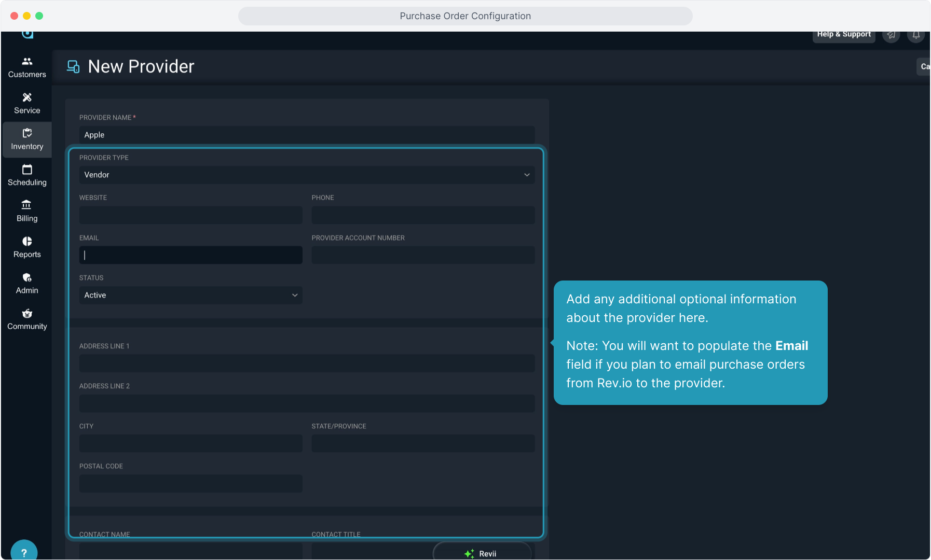Expand the Status dropdown showing Active
This screenshot has height=560, width=931.
point(190,295)
